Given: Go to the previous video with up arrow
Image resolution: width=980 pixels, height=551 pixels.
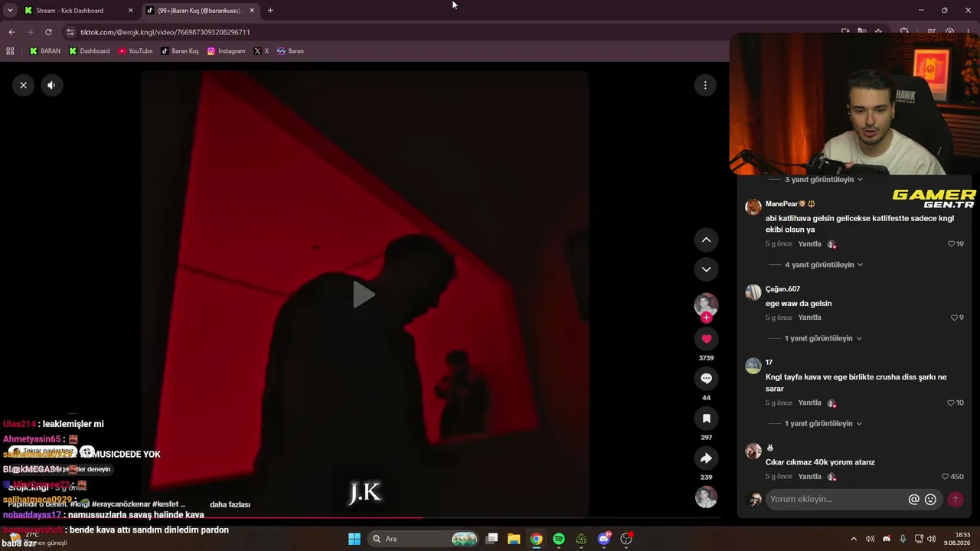Looking at the screenshot, I should pyautogui.click(x=706, y=240).
